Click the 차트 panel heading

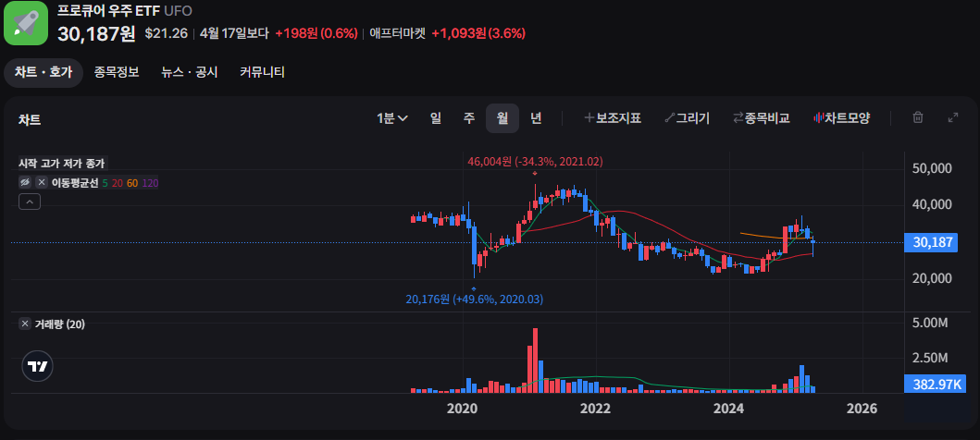[x=30, y=120]
